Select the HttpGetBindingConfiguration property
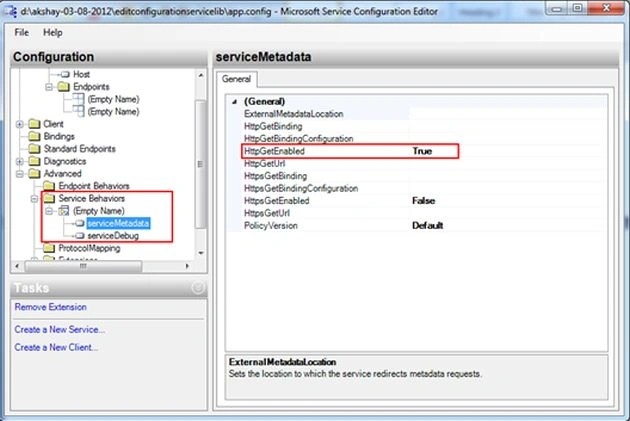The width and height of the screenshot is (630, 421). point(416,139)
